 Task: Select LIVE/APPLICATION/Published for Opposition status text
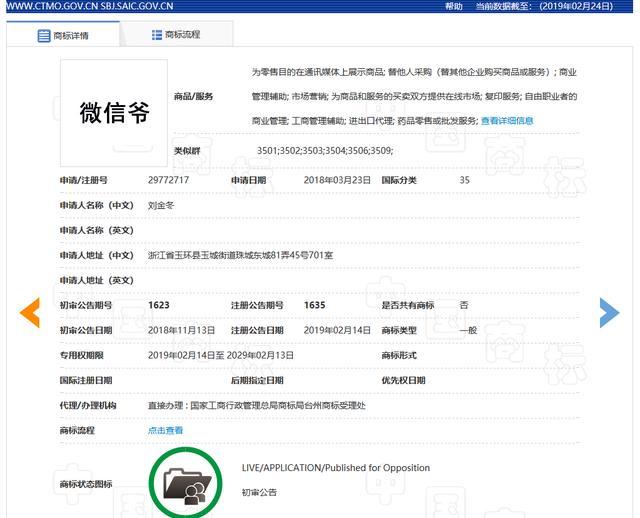pos(336,468)
